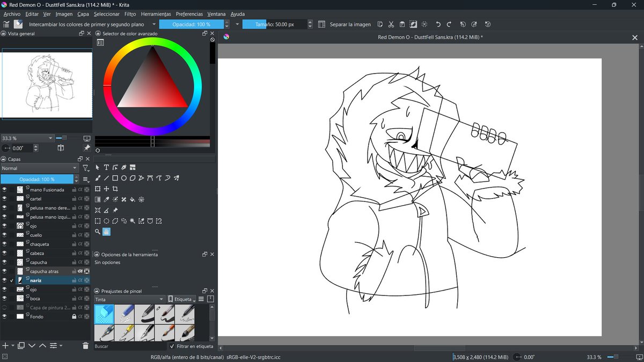Viewport: 644px width, 362px height.
Task: Open the Herramientas menu
Action: (156, 14)
